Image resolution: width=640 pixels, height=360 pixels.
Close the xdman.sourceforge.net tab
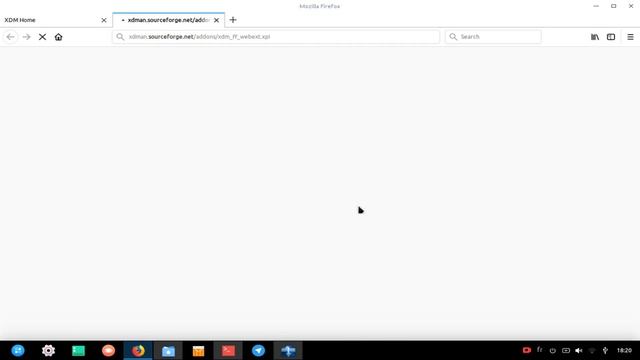pyautogui.click(x=216, y=20)
